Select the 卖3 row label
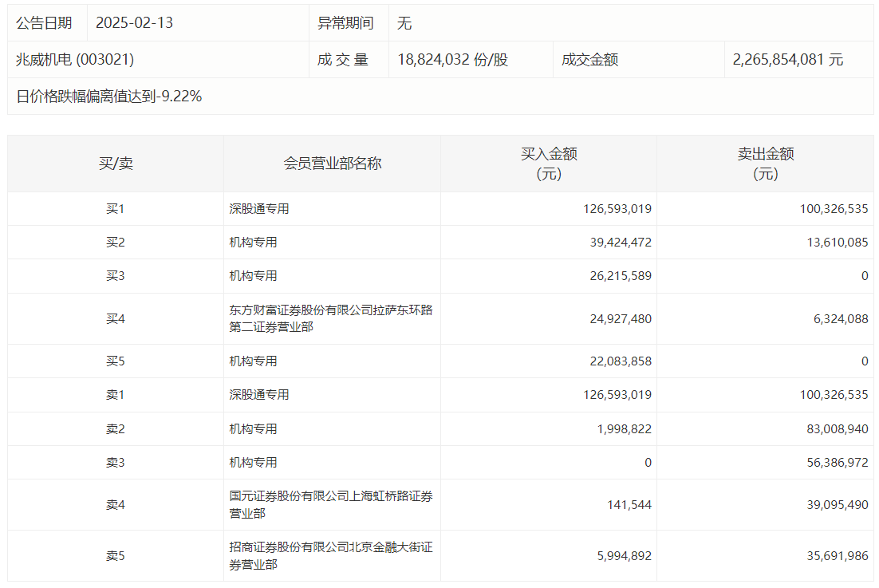The image size is (879, 588). click(116, 463)
